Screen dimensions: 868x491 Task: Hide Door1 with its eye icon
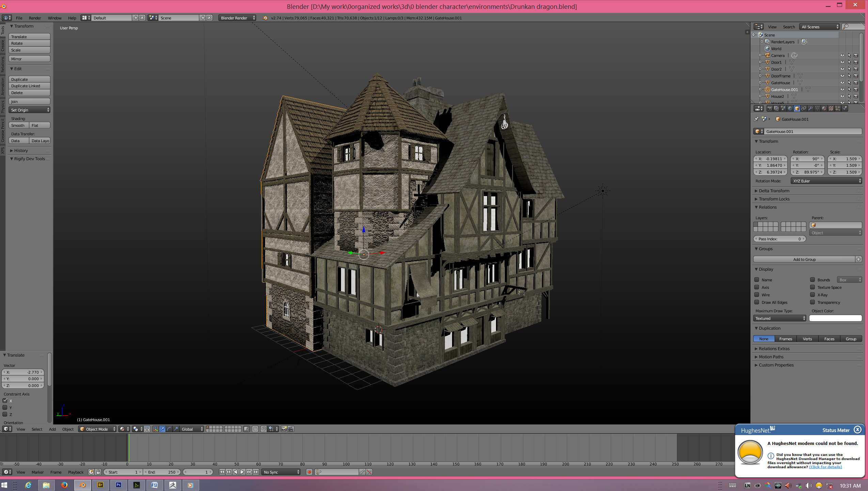tap(842, 62)
